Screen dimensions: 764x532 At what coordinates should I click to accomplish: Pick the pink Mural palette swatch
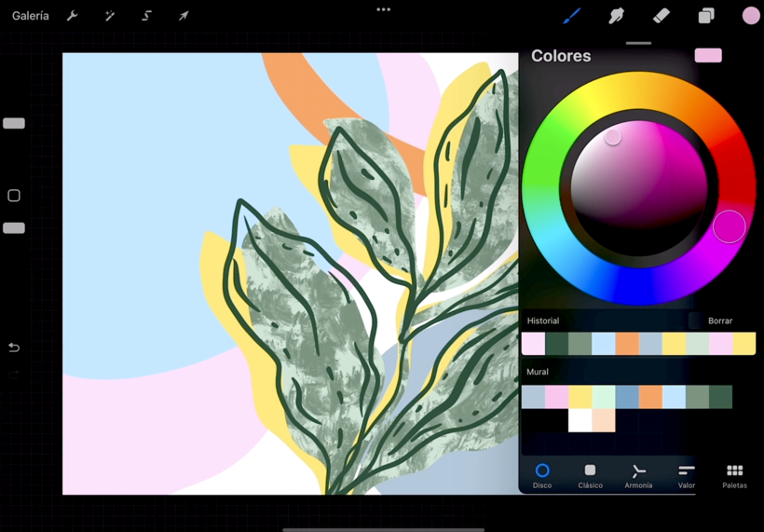pyautogui.click(x=556, y=397)
